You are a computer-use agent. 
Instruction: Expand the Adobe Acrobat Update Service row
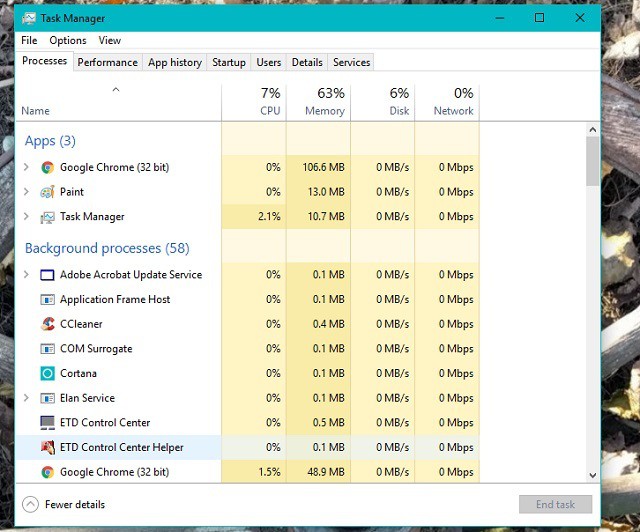pyautogui.click(x=26, y=274)
